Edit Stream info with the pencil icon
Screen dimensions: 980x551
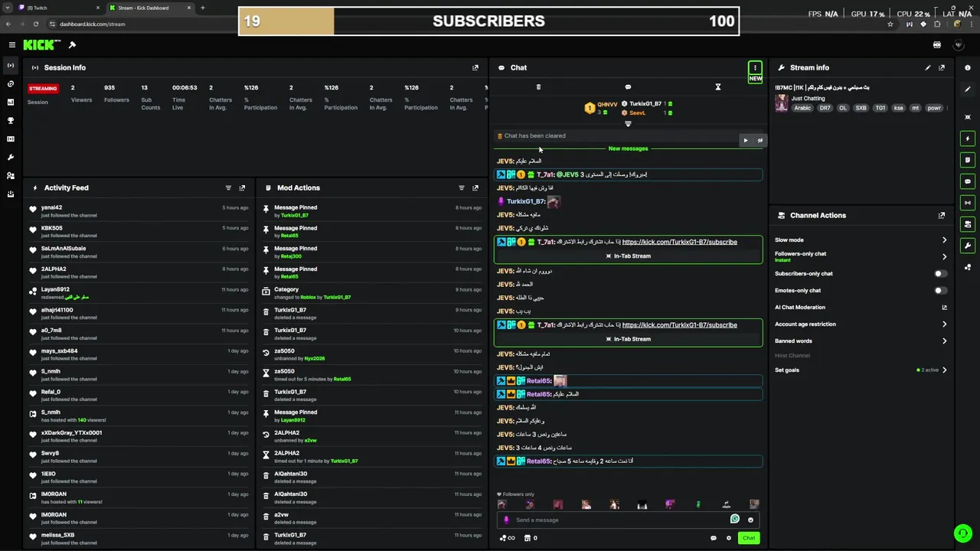928,67
